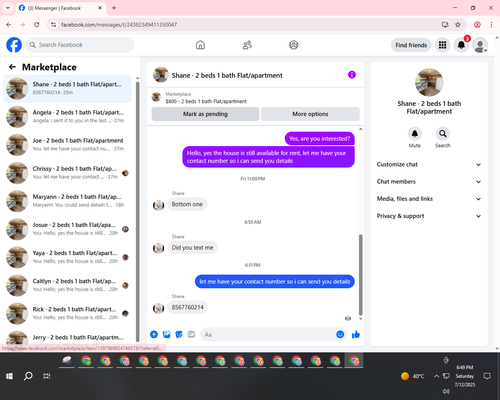The image size is (500, 400).
Task: Open the $800 listing link
Action: click(x=206, y=101)
